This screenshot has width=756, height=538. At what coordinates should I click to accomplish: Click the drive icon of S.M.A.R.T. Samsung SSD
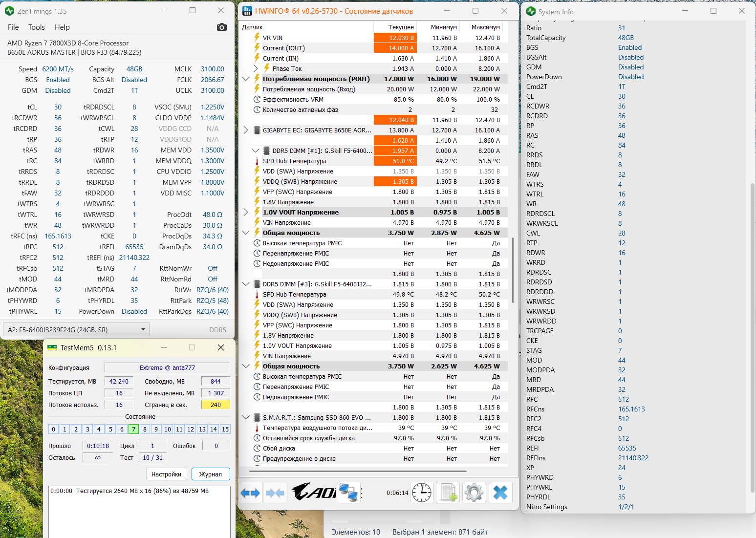(257, 417)
